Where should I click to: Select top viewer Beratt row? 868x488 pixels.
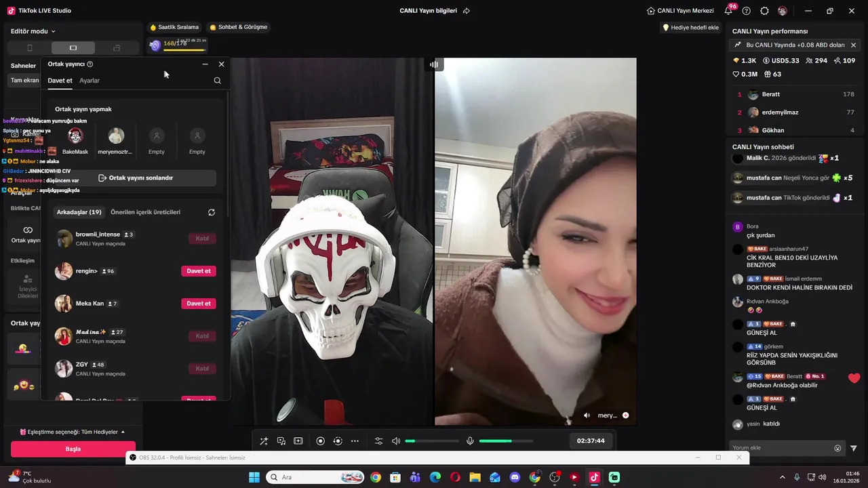tap(795, 94)
